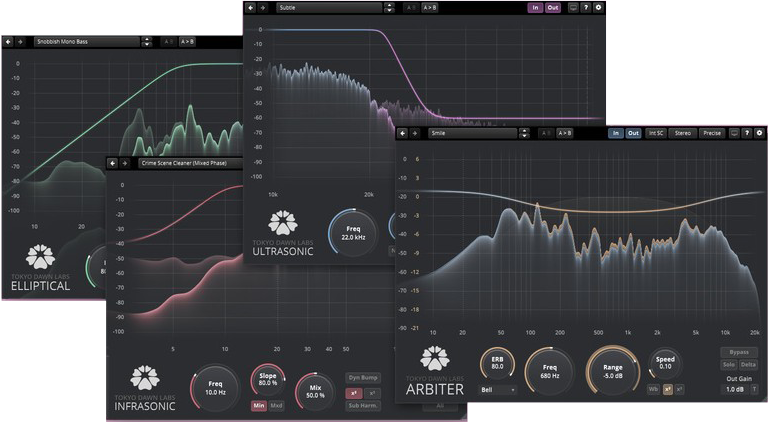Go to next preset in Arbiter window
Viewport: 768px width, 422px height.
point(415,133)
